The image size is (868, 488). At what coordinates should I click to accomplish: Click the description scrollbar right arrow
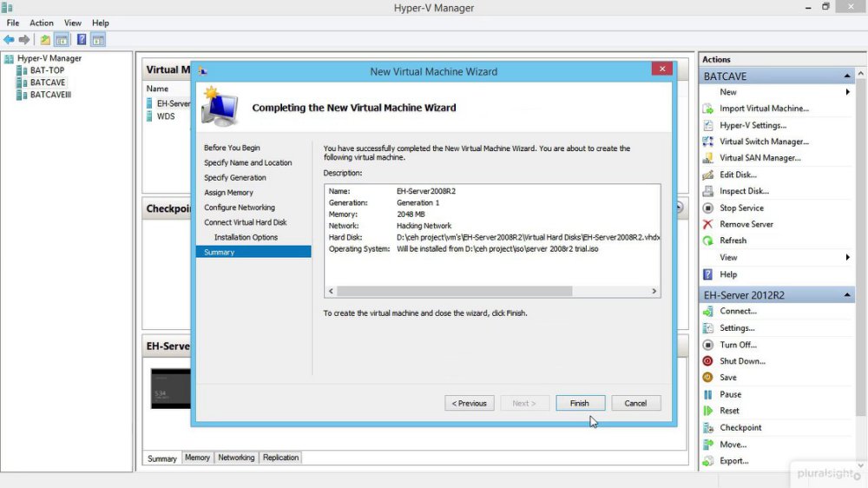click(654, 291)
